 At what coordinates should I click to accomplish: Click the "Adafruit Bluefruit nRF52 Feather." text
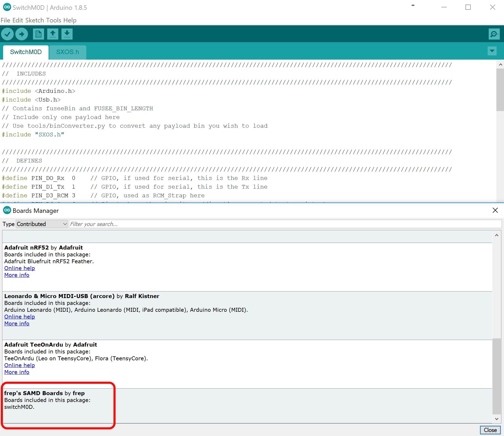point(49,261)
